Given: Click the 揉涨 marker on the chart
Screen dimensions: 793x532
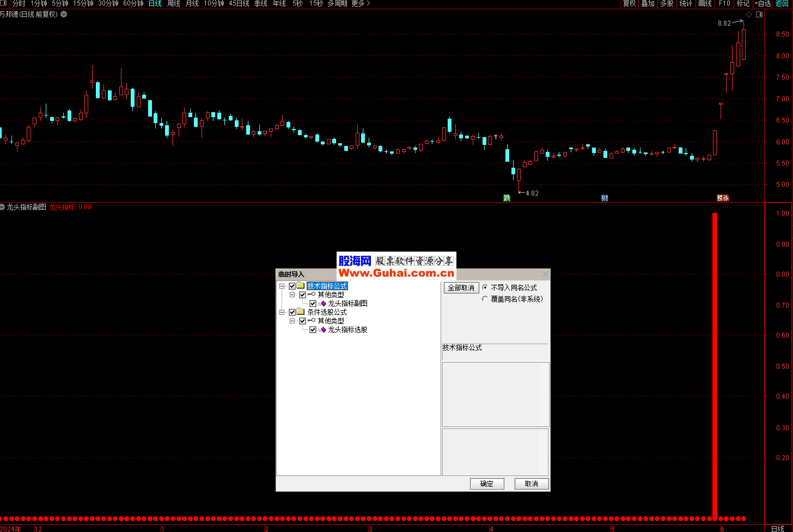Looking at the screenshot, I should pyautogui.click(x=723, y=198).
